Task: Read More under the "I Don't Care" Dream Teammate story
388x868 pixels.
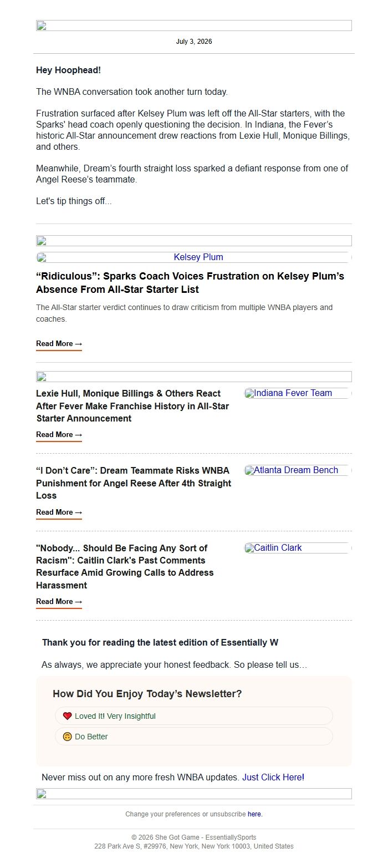Action: pyautogui.click(x=59, y=512)
